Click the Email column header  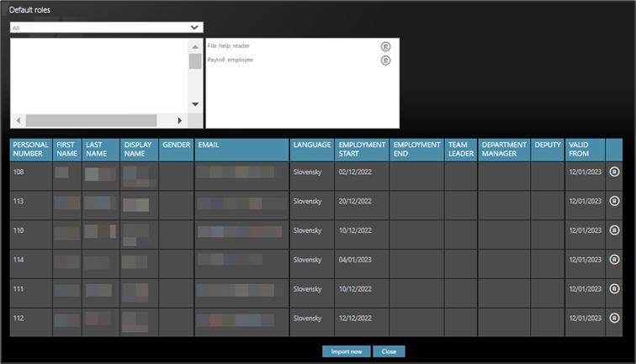pos(209,145)
